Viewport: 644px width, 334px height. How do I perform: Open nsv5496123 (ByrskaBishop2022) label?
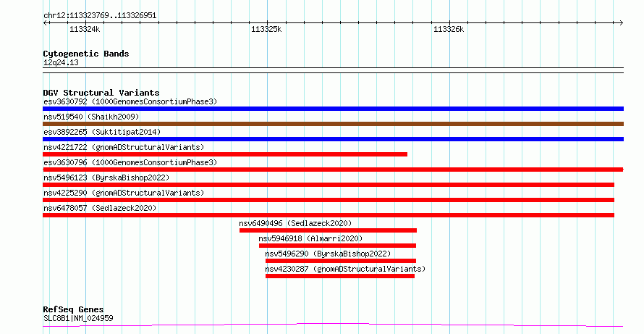click(x=106, y=178)
